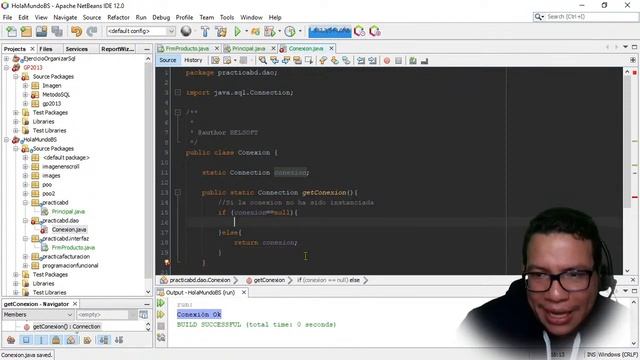Collapse the GP2013 project node
Screen dimensions: 640x360
6,68
